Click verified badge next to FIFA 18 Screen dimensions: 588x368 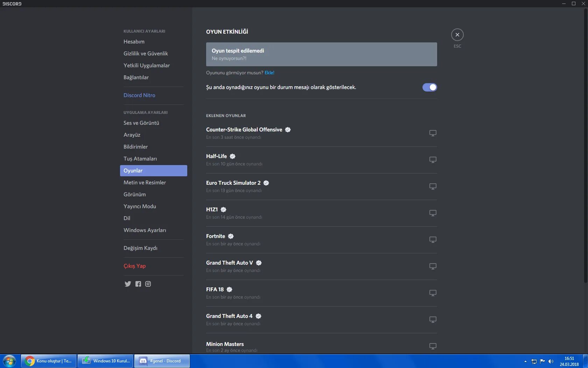(x=229, y=289)
